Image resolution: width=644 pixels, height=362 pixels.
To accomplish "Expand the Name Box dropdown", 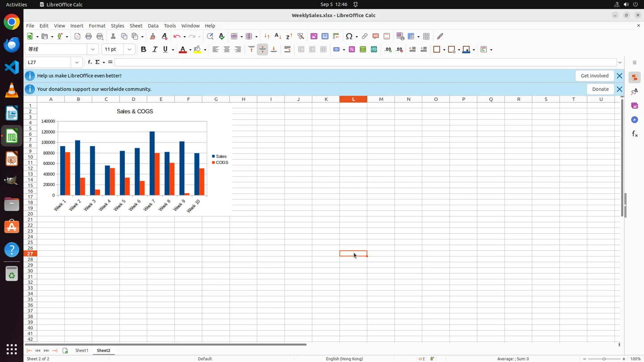I will (x=77, y=63).
